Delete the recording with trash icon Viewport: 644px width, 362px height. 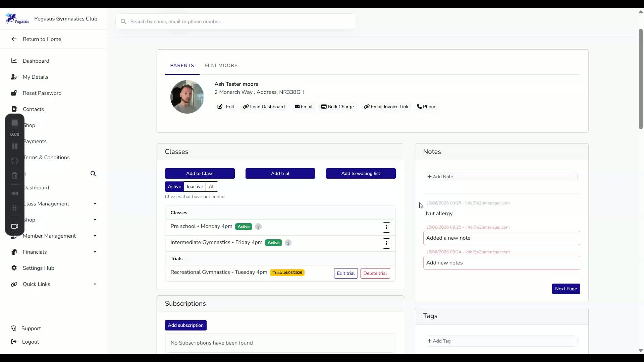coord(15,176)
